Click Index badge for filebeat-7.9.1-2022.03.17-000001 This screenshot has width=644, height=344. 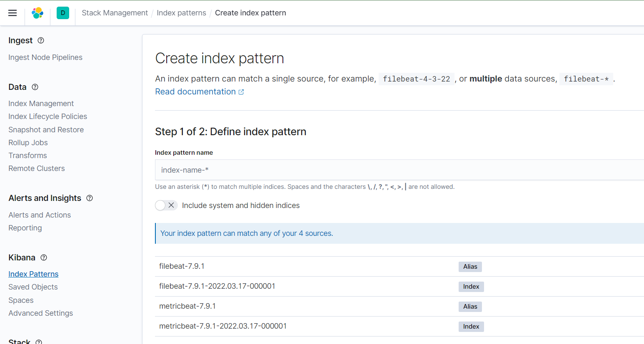click(471, 287)
